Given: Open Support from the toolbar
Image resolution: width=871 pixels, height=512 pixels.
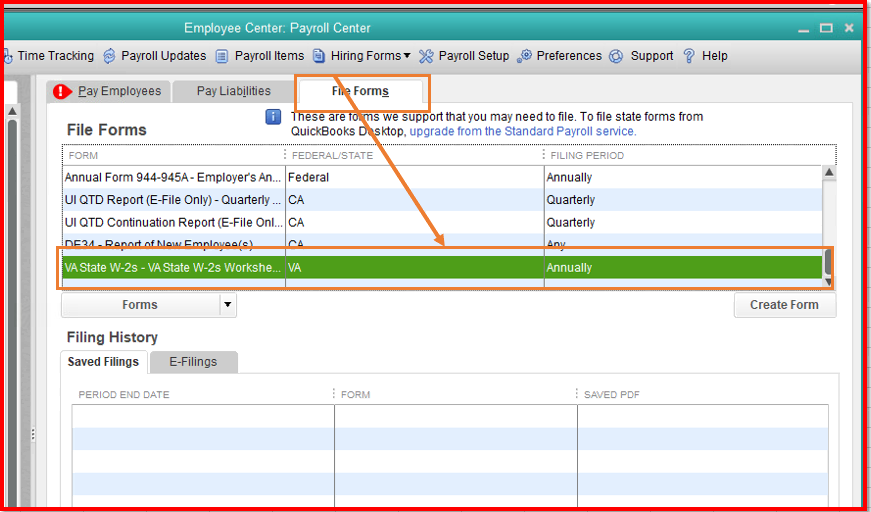Looking at the screenshot, I should pos(652,56).
